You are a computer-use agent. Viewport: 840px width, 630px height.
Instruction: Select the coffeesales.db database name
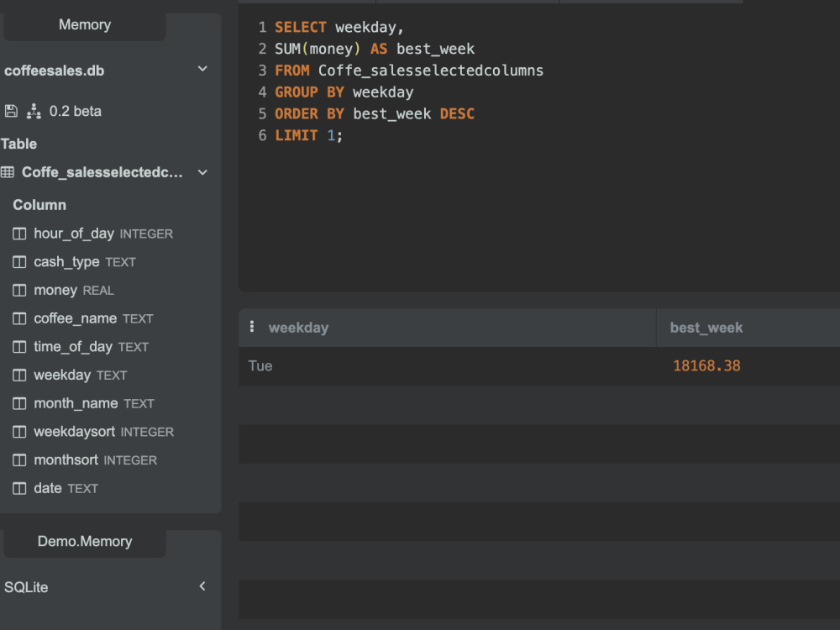coord(54,71)
